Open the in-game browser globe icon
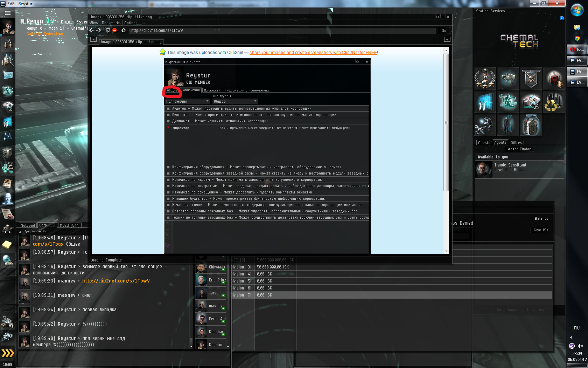Screen dimensions: 588x368 point(8,260)
